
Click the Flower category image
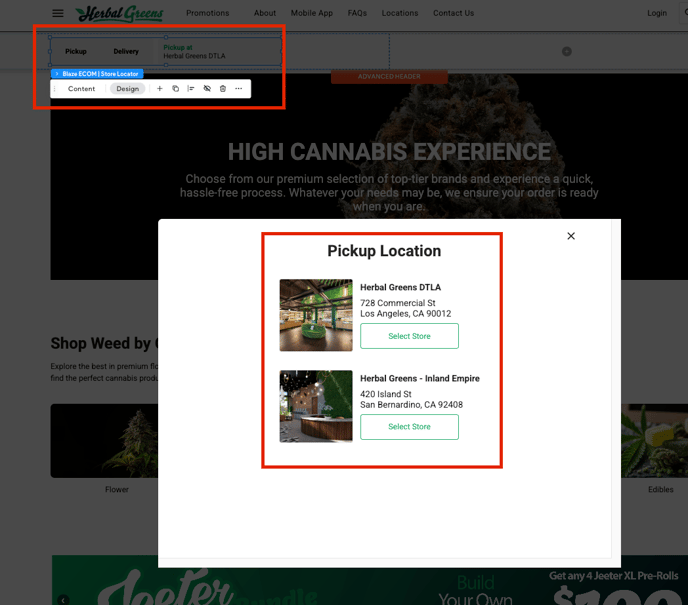(104, 440)
